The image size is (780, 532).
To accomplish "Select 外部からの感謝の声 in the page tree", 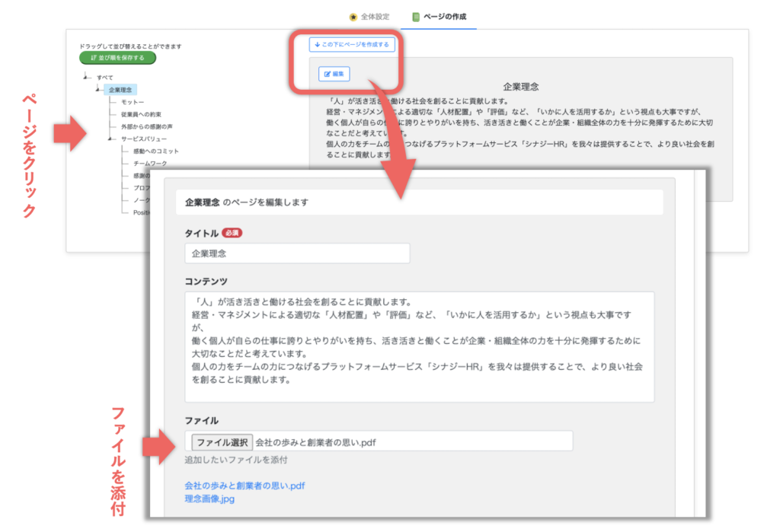I will pos(146,126).
